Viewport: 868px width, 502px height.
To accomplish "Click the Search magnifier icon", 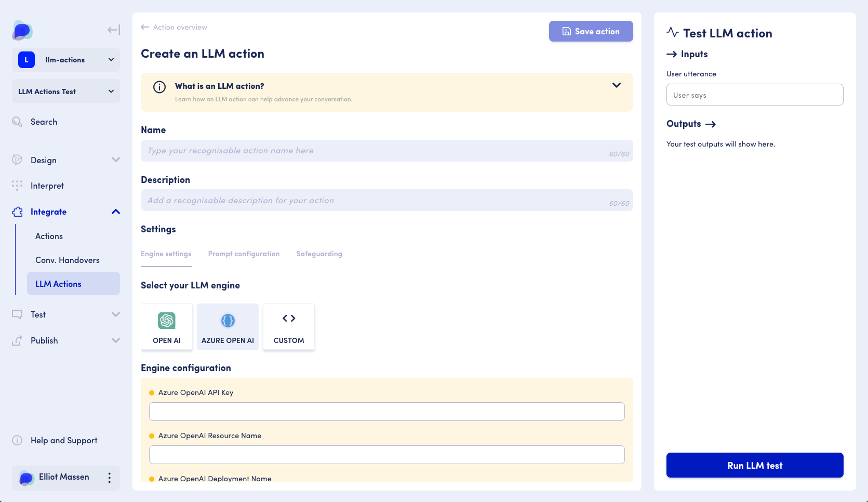I will (17, 122).
